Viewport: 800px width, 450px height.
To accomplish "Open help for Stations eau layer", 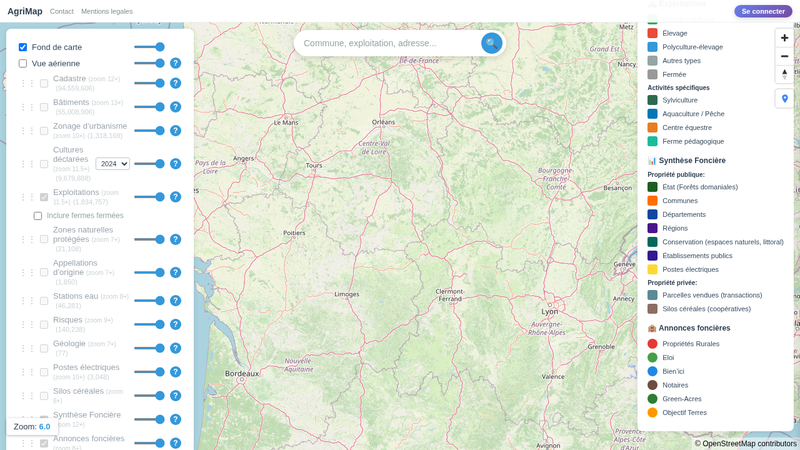I will [x=176, y=301].
